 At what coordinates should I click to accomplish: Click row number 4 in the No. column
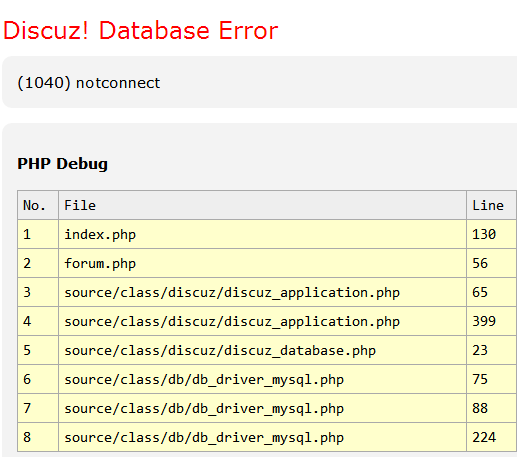(38, 321)
